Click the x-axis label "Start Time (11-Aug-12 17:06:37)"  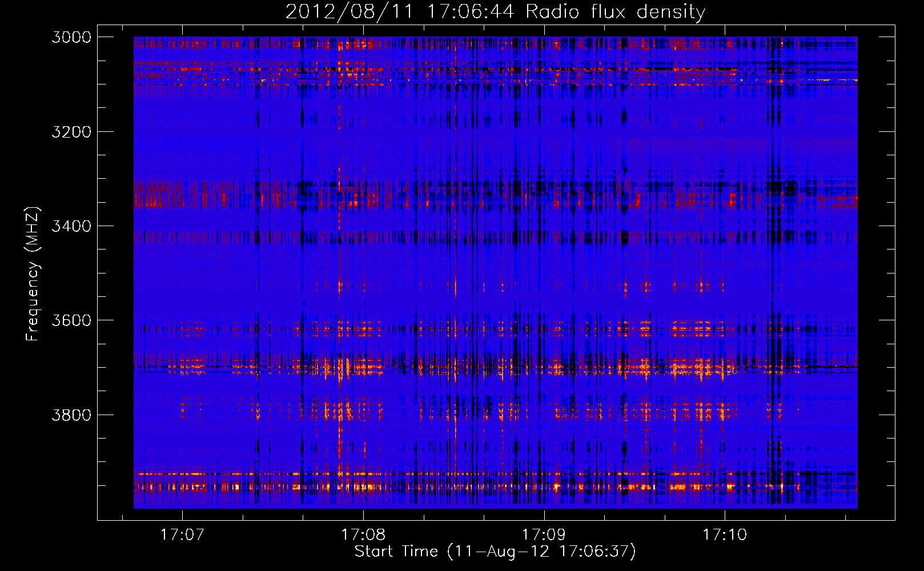click(x=495, y=552)
